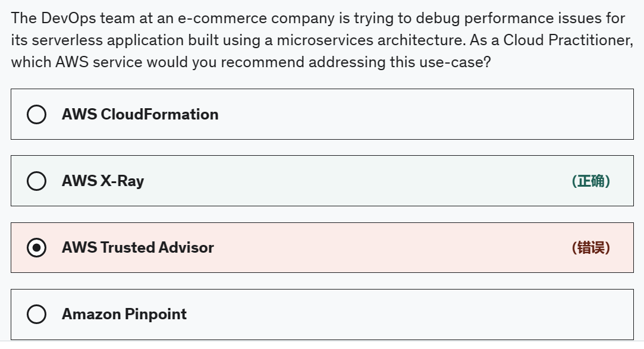Click the red (错误) incorrect marker
644x349 pixels.
point(590,248)
